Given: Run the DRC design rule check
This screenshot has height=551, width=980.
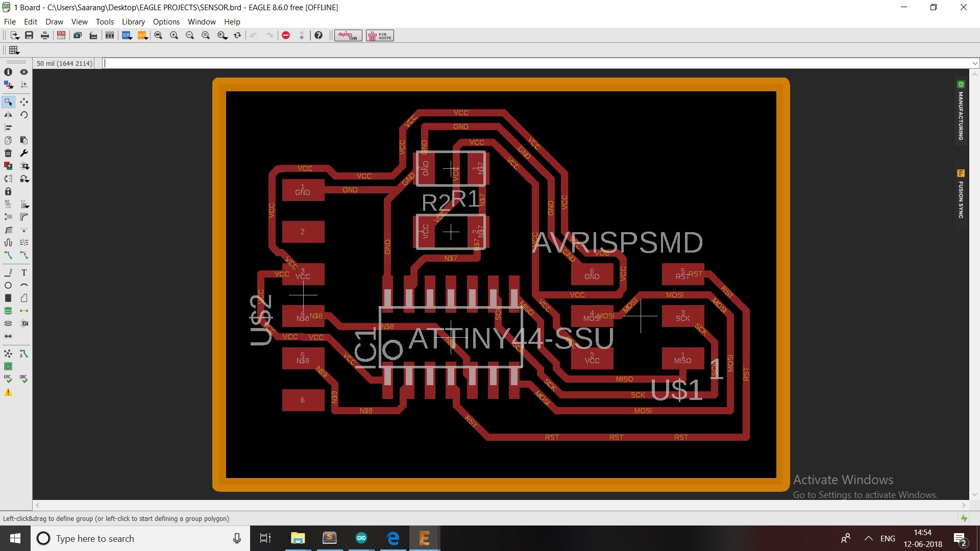Looking at the screenshot, I should click(24, 379).
